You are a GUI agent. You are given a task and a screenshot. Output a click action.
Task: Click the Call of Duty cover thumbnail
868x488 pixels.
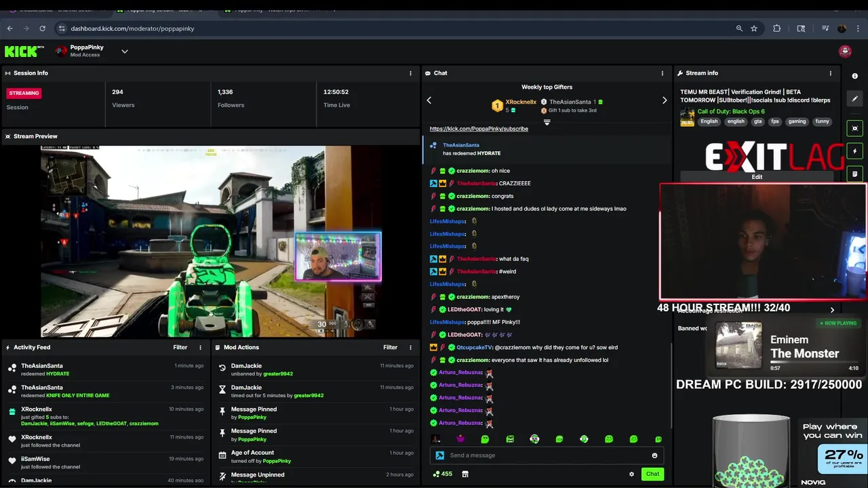[687, 117]
